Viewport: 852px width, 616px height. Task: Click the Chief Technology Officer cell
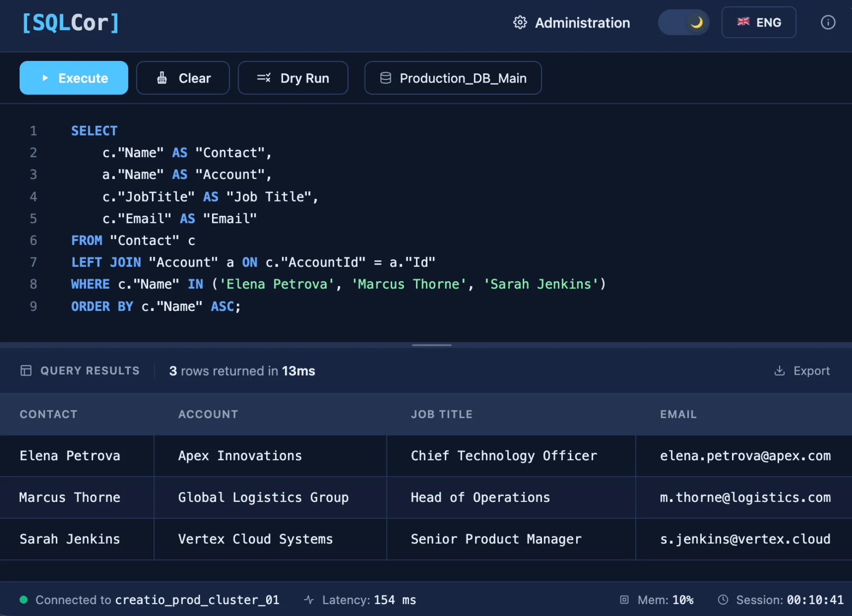coord(511,456)
